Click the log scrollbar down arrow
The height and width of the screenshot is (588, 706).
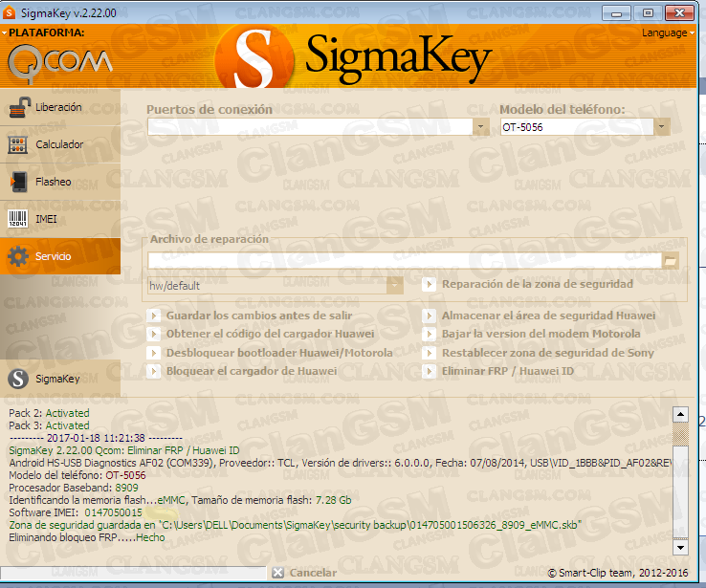680,548
